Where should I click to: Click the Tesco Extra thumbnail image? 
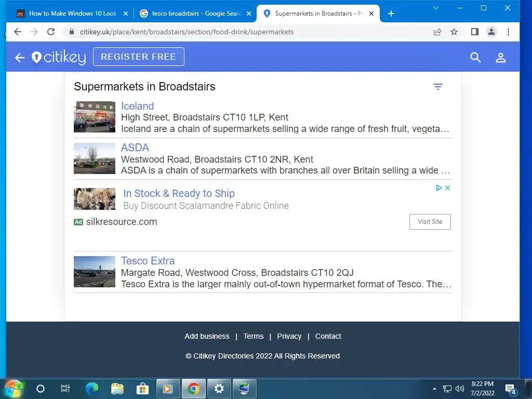point(95,272)
